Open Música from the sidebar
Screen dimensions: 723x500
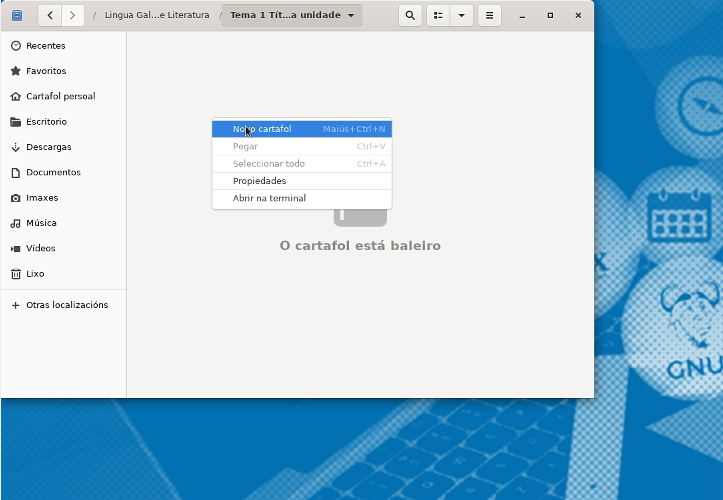(x=41, y=223)
